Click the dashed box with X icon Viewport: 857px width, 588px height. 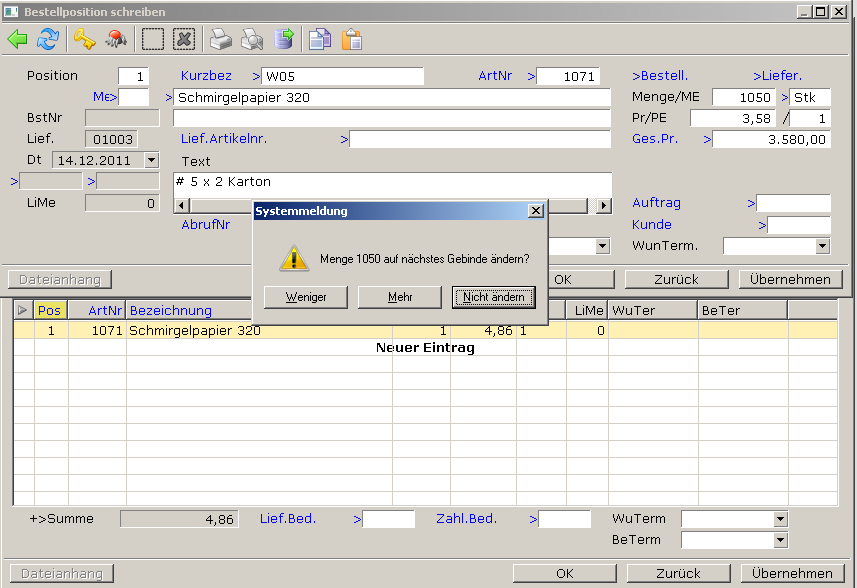click(183, 39)
